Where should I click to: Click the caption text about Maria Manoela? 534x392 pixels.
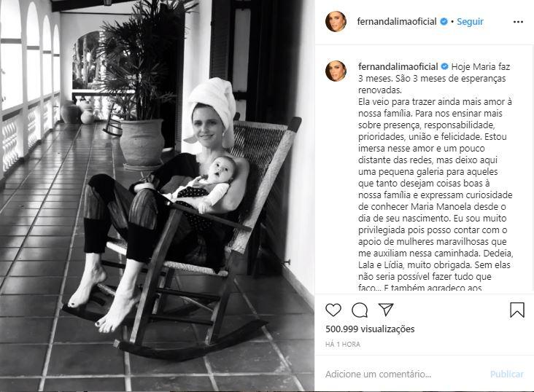click(436, 177)
